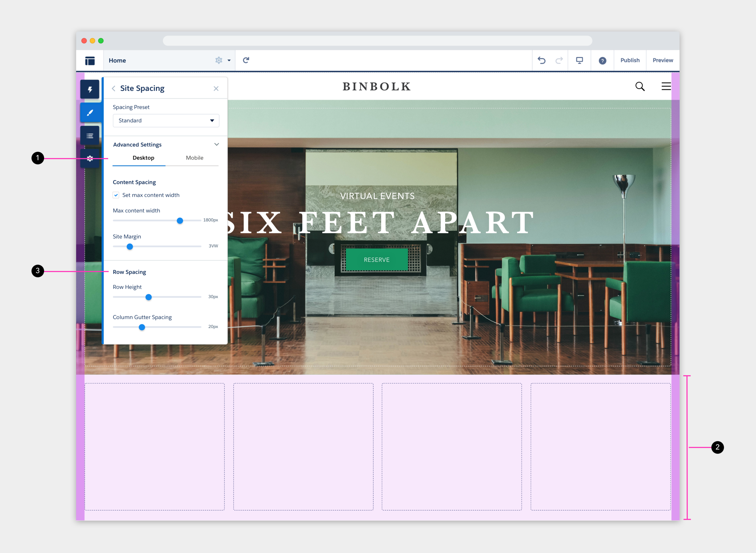
Task: Open the hamburger menu on site header
Action: coord(666,86)
